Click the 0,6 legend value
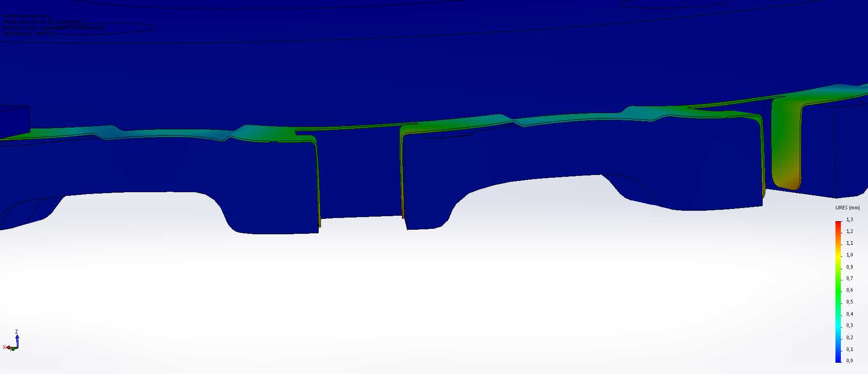Screen dimensions: 868x374 849,290
